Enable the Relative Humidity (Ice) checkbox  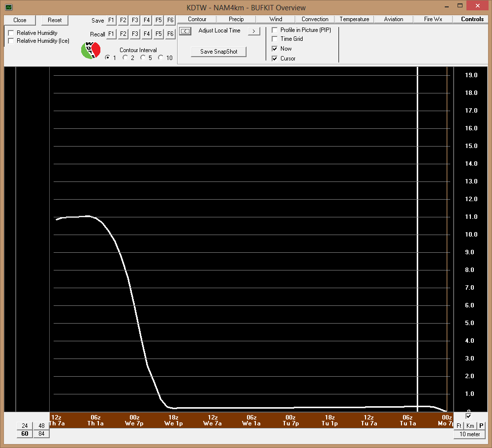click(x=11, y=41)
